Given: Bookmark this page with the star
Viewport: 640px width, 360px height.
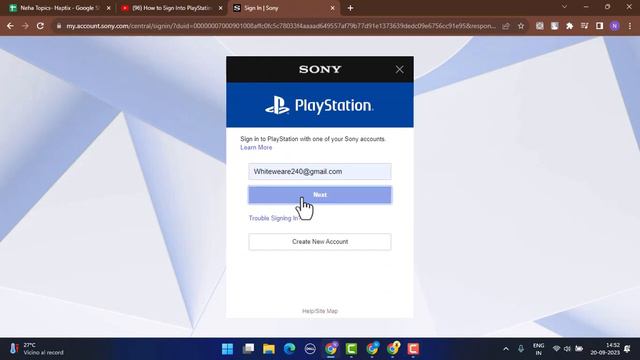Looking at the screenshot, I should tap(521, 26).
